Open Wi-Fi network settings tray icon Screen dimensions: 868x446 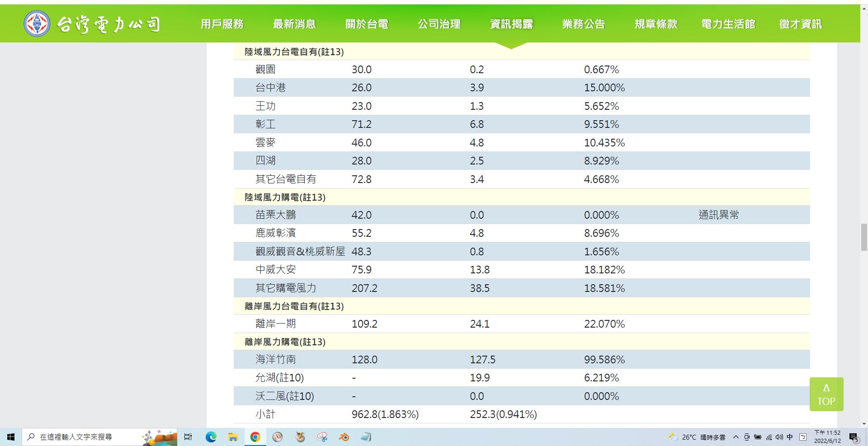point(769,437)
